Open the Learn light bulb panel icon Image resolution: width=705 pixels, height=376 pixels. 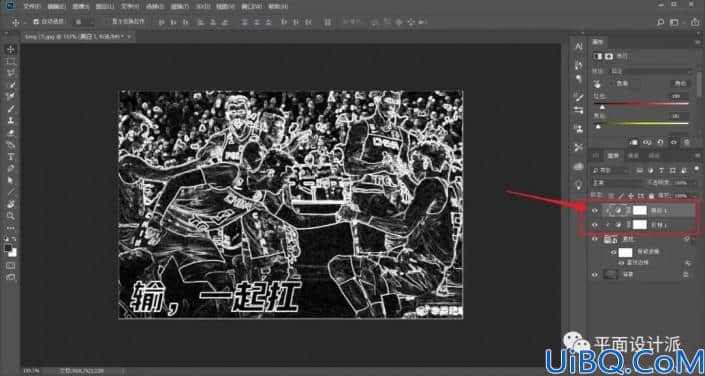point(579,184)
